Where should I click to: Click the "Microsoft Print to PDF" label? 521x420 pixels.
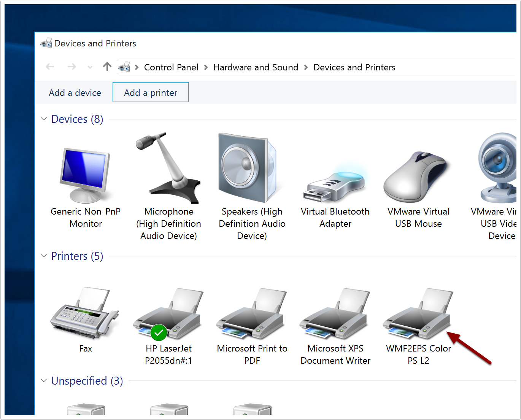[x=252, y=355]
